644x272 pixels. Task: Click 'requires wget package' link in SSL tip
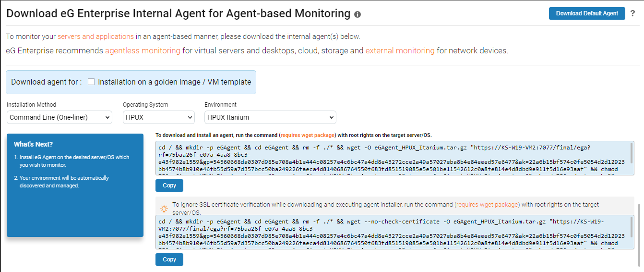[x=487, y=205]
